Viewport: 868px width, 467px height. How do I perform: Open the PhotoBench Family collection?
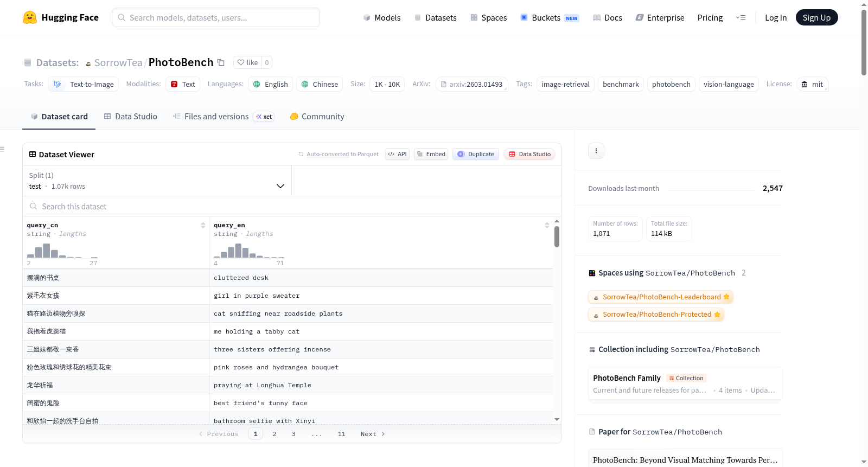(x=685, y=384)
